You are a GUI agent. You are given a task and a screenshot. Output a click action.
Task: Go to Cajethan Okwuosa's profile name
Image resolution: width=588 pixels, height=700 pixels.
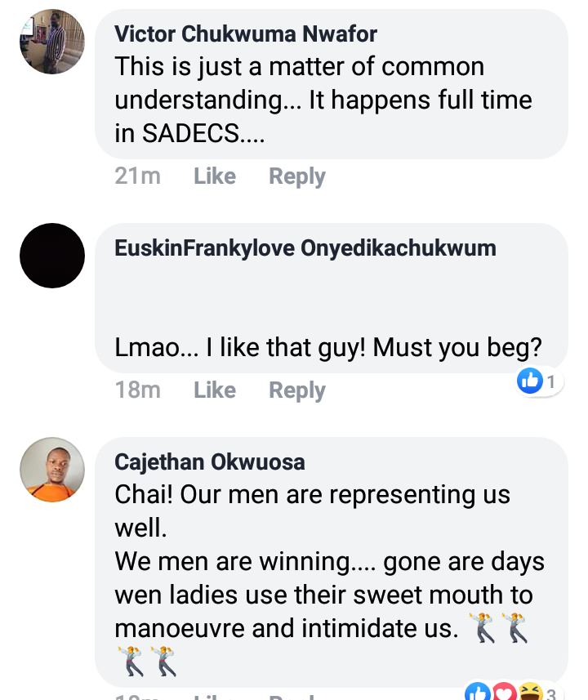(x=210, y=462)
